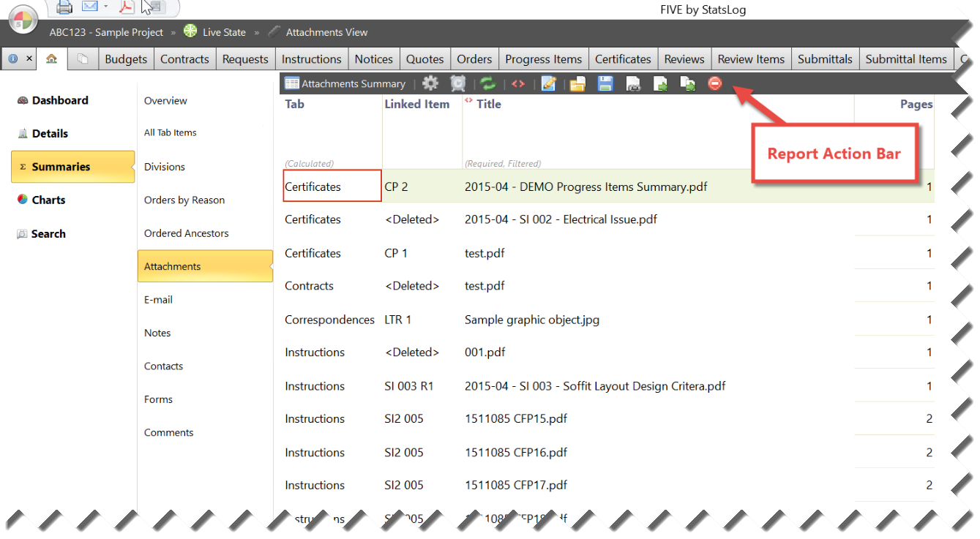Image resolution: width=980 pixels, height=539 pixels.
Task: Open the documents copy icon tab
Action: (x=83, y=59)
